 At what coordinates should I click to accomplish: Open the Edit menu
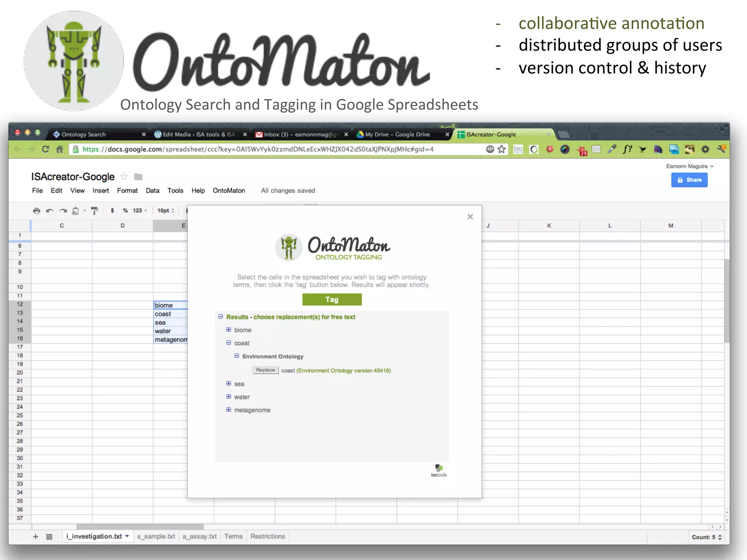coord(56,191)
